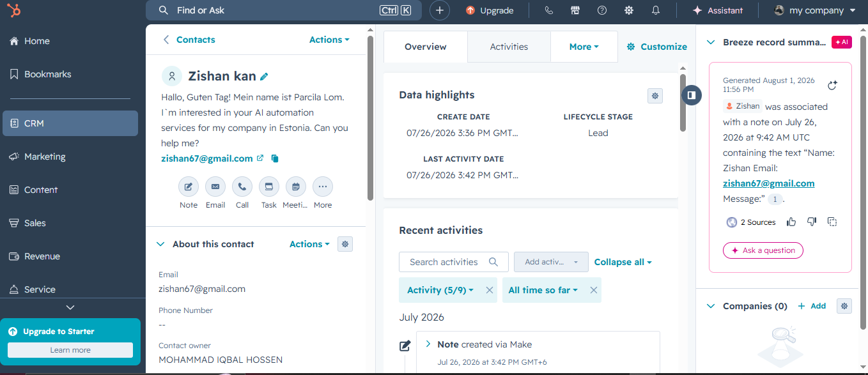
Task: Open Content in sidebar
Action: (70, 190)
